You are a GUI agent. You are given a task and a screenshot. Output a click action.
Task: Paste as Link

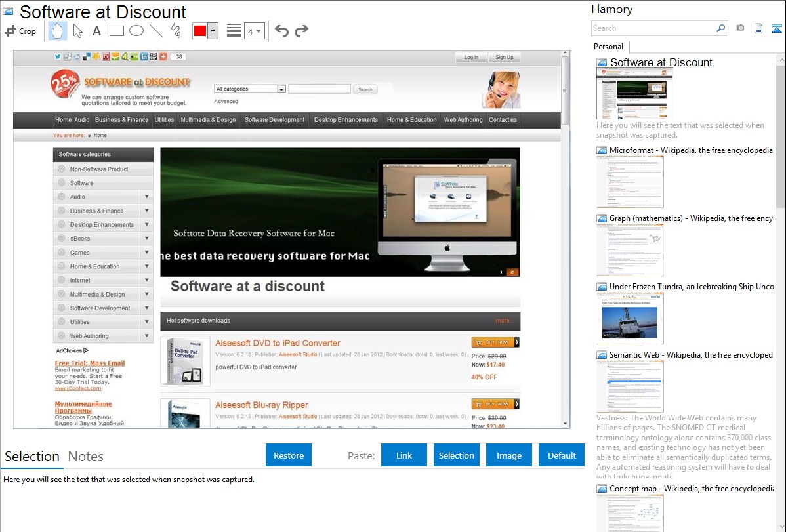(404, 455)
